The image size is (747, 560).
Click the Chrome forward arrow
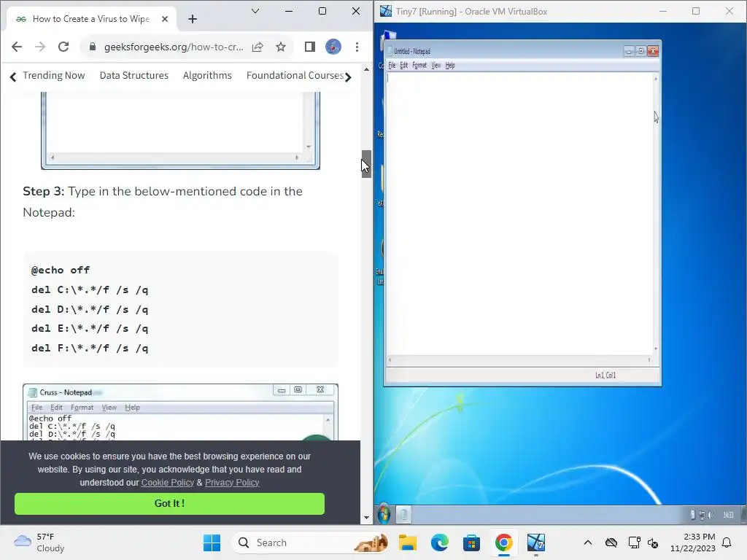[40, 47]
